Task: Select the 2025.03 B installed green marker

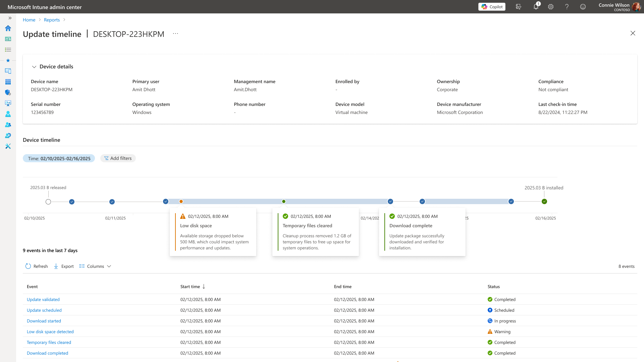Action: tap(544, 201)
